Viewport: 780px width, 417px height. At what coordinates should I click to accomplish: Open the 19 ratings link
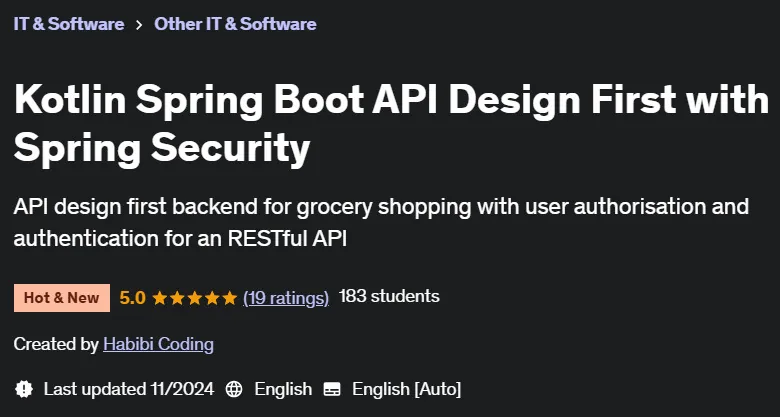(286, 298)
